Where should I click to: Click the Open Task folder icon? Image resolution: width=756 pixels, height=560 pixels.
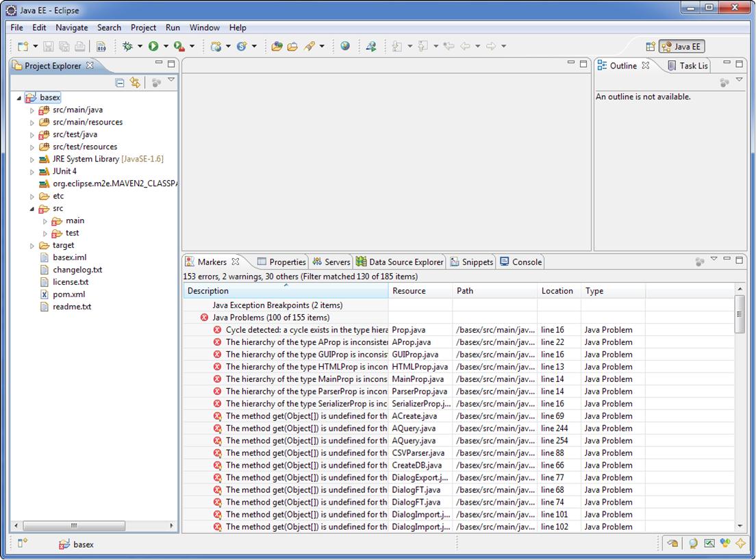[x=292, y=47]
